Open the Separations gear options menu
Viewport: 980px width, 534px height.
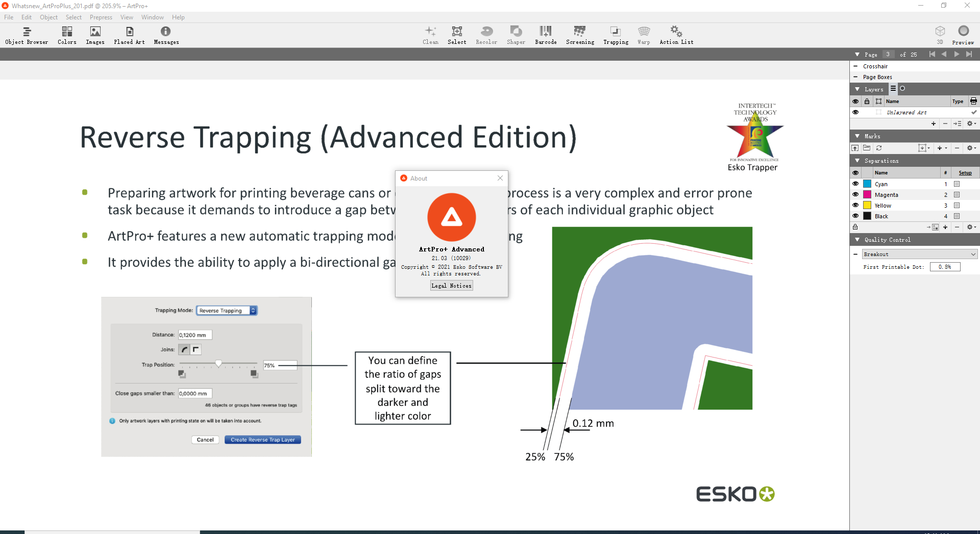click(971, 227)
